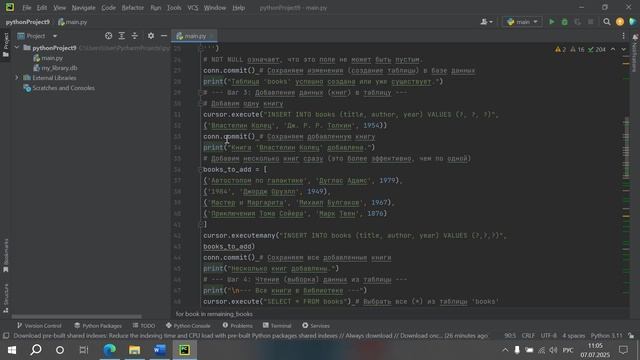Open the Navigate menu

(x=83, y=8)
